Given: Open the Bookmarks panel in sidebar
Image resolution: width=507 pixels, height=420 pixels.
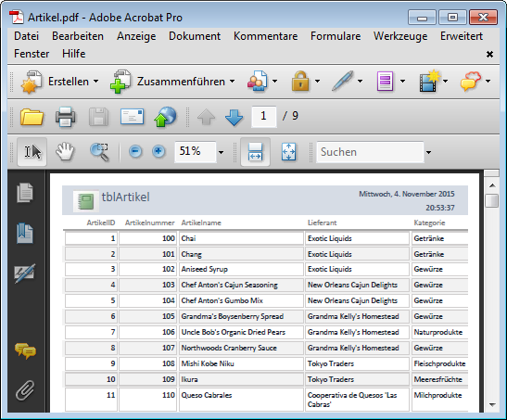Looking at the screenshot, I should coord(25,233).
